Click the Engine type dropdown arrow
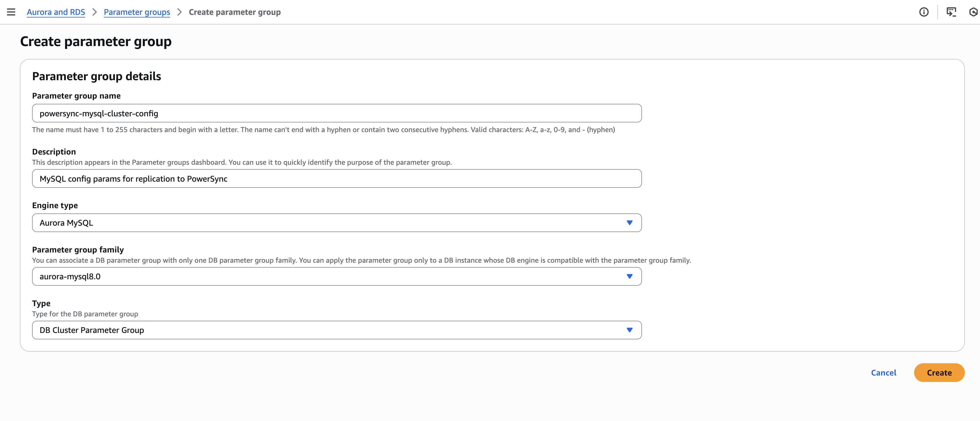 click(629, 223)
